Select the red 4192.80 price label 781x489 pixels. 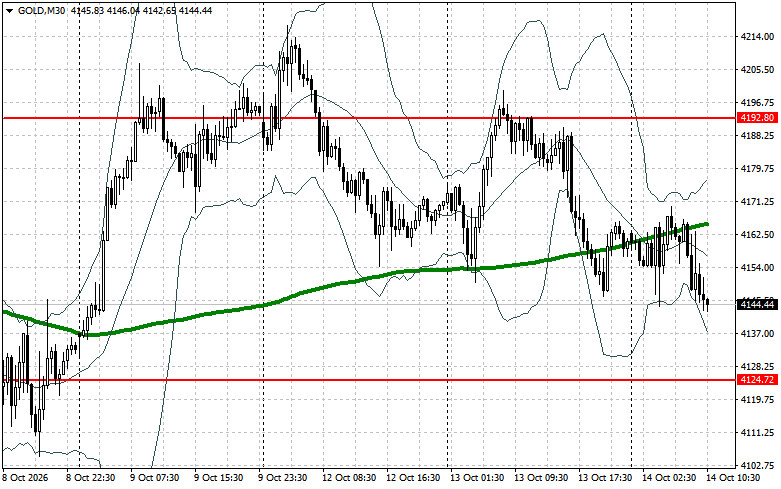point(757,118)
